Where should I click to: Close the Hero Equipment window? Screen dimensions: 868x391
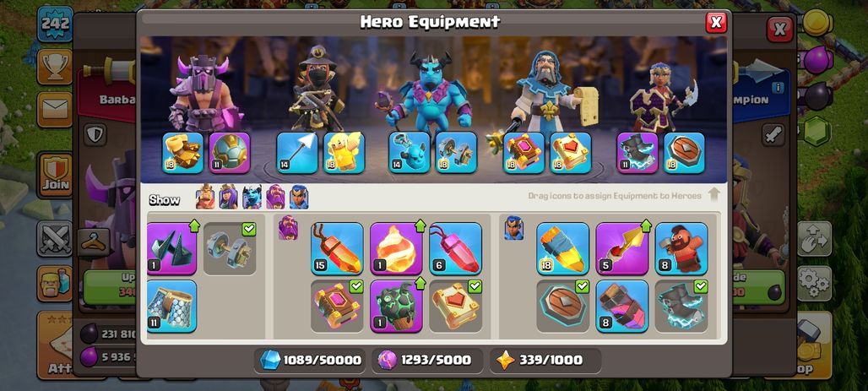coord(716,22)
